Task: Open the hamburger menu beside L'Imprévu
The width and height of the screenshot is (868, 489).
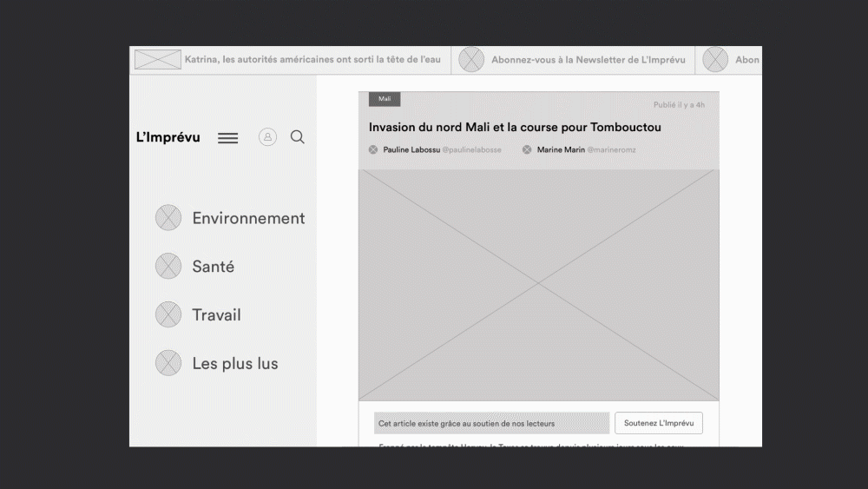Action: (227, 138)
